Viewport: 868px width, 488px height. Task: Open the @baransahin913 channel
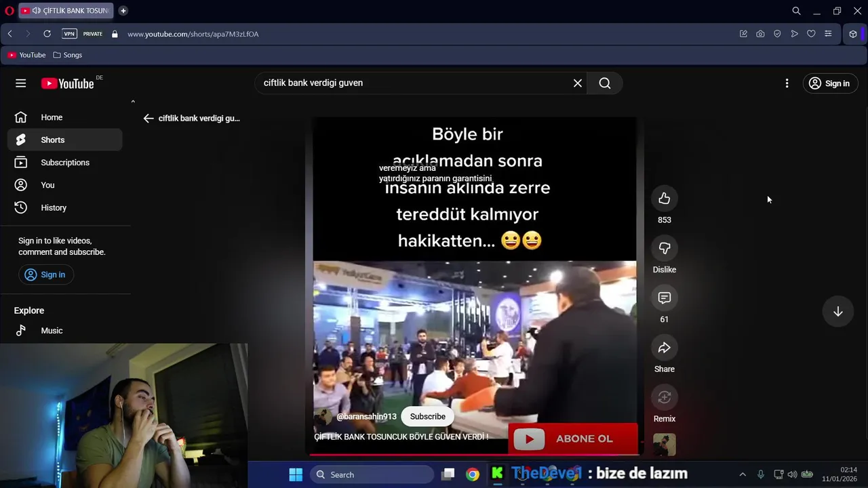coord(366,417)
